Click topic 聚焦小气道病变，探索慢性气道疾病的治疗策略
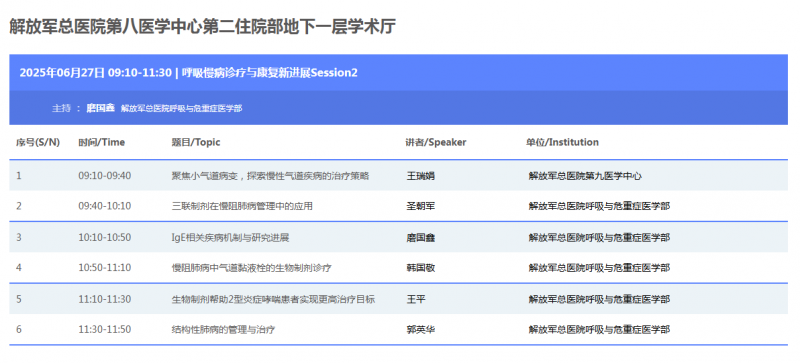This screenshot has width=800, height=363. (x=270, y=176)
